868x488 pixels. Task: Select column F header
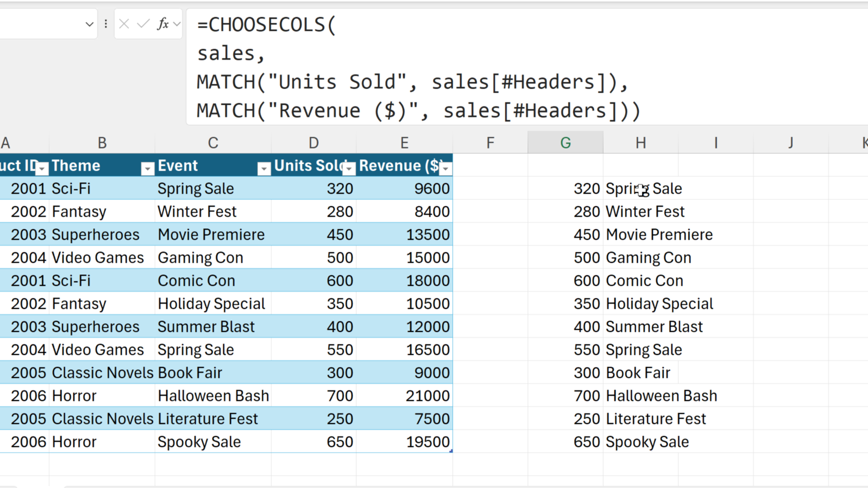[490, 143]
